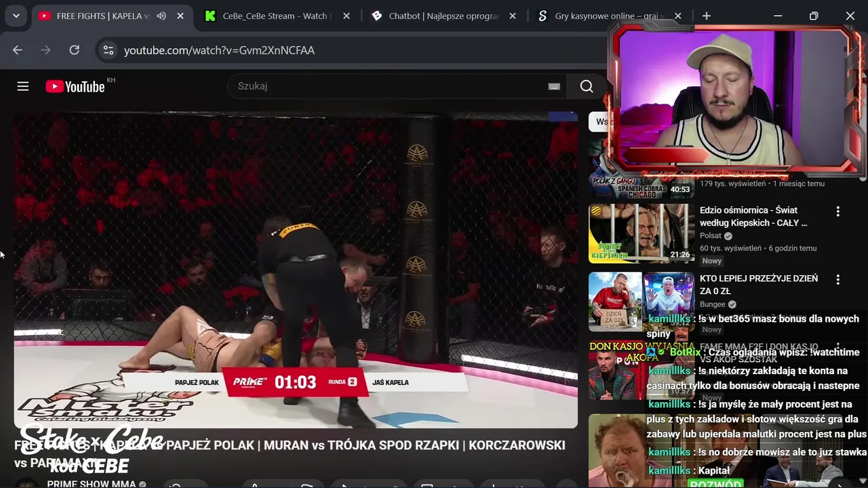Open the on-screen keyboard in search box
868x488 pixels.
point(554,86)
